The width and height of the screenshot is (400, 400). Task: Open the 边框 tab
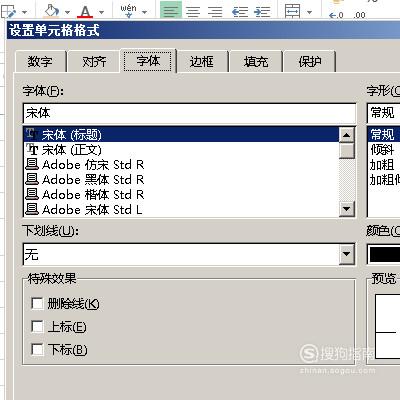coord(202,61)
